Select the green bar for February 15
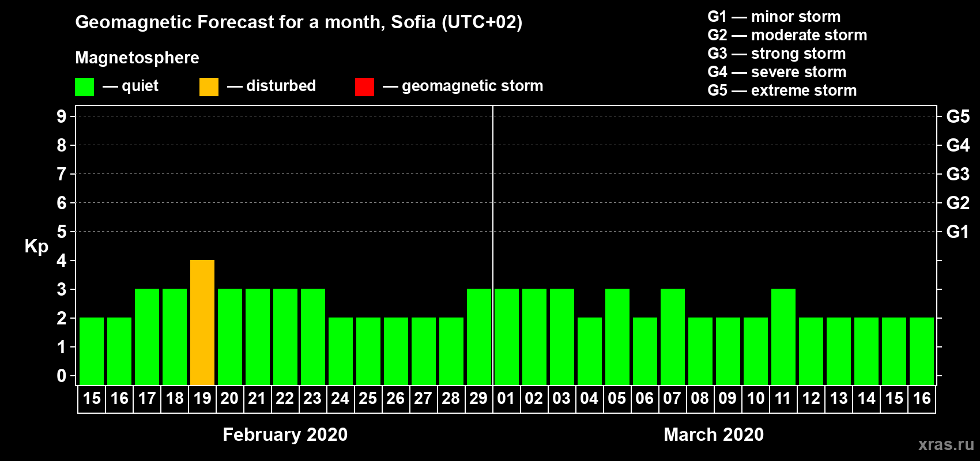Image resolution: width=980 pixels, height=461 pixels. pos(92,351)
